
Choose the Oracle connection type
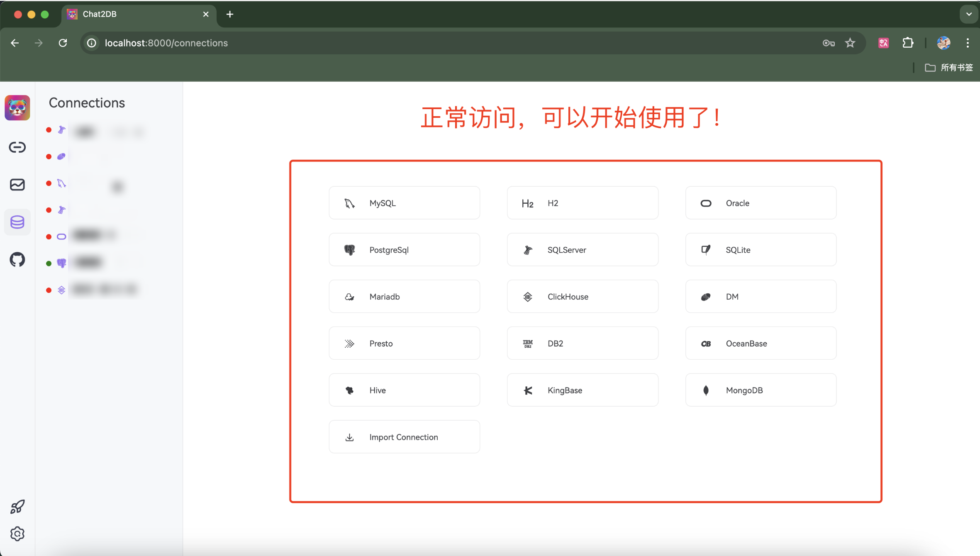(x=761, y=203)
